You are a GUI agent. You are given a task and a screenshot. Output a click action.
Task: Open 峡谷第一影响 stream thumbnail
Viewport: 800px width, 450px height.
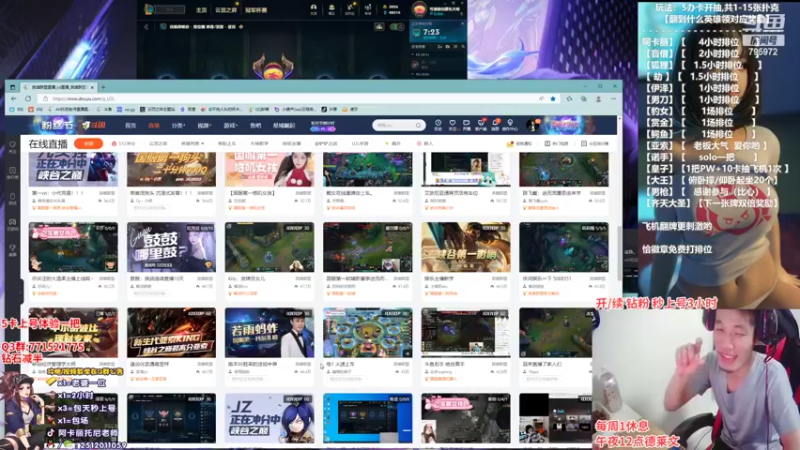[465, 247]
